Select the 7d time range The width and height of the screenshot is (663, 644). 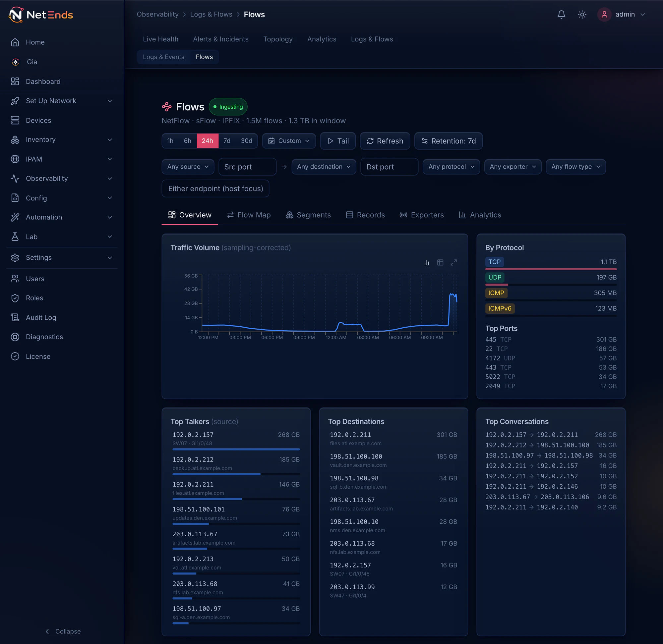(227, 141)
